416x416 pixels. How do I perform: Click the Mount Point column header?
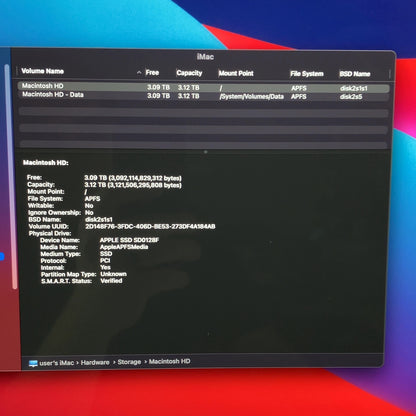click(236, 73)
